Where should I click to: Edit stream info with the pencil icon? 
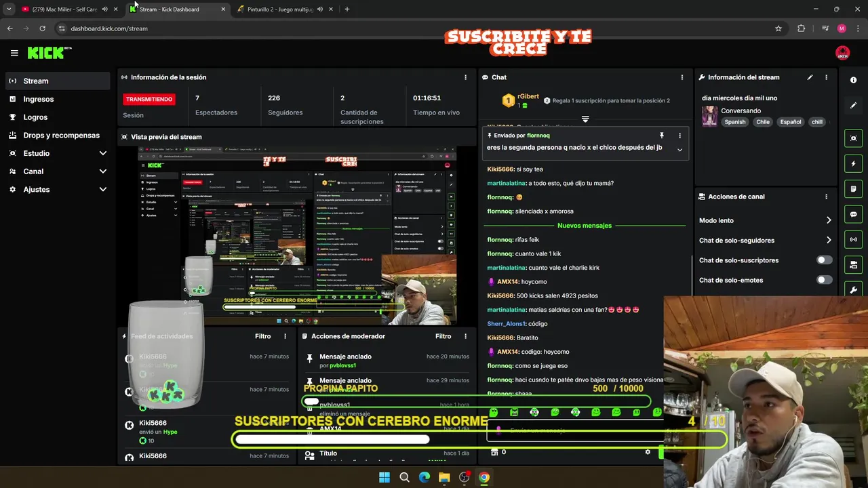pos(810,77)
